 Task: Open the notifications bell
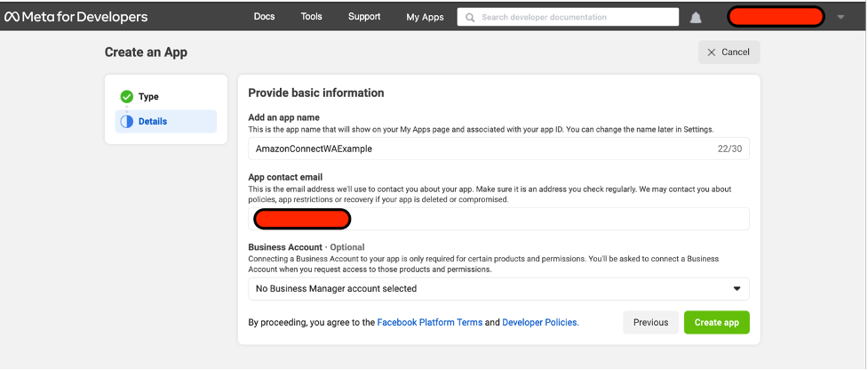tap(696, 18)
